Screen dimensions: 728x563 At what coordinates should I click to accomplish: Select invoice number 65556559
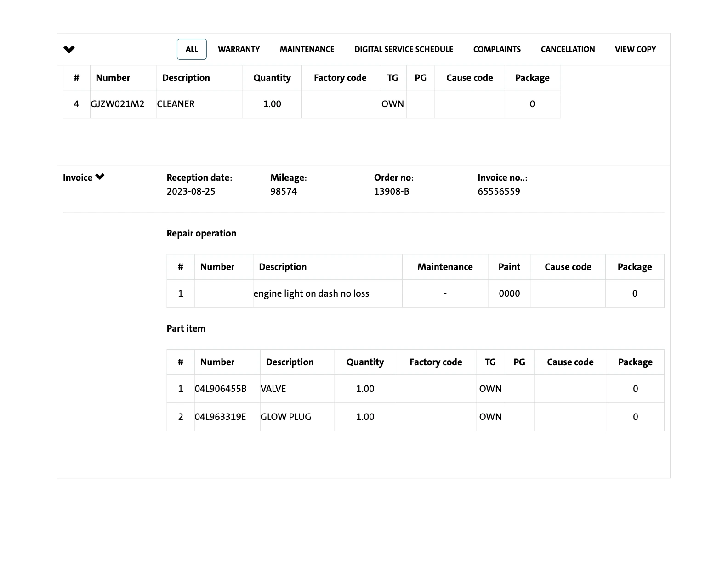click(x=499, y=191)
